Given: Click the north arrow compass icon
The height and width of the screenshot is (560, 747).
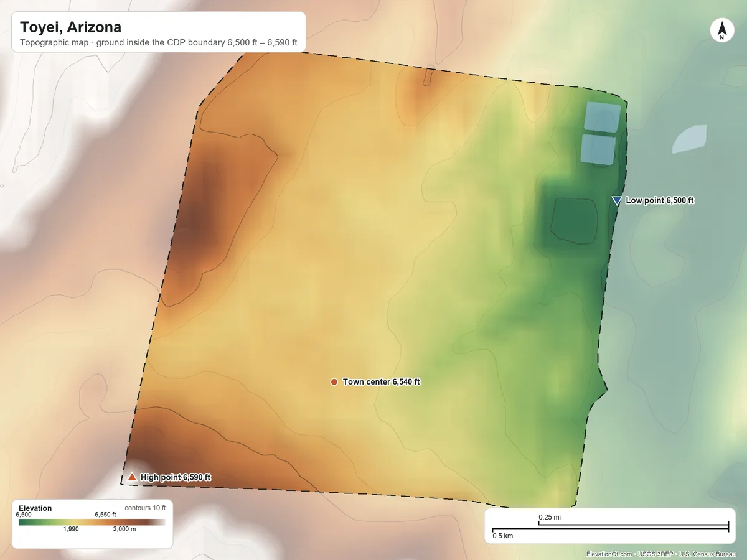Looking at the screenshot, I should tap(721, 30).
